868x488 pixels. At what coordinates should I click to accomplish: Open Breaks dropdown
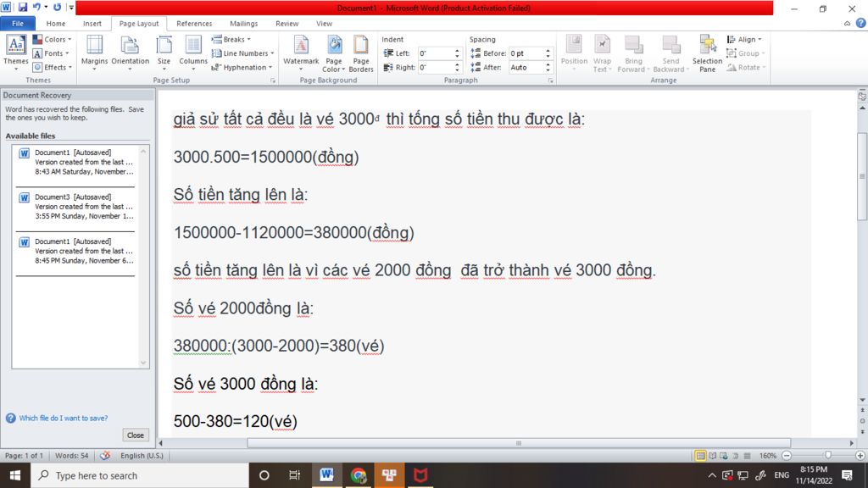coord(231,39)
